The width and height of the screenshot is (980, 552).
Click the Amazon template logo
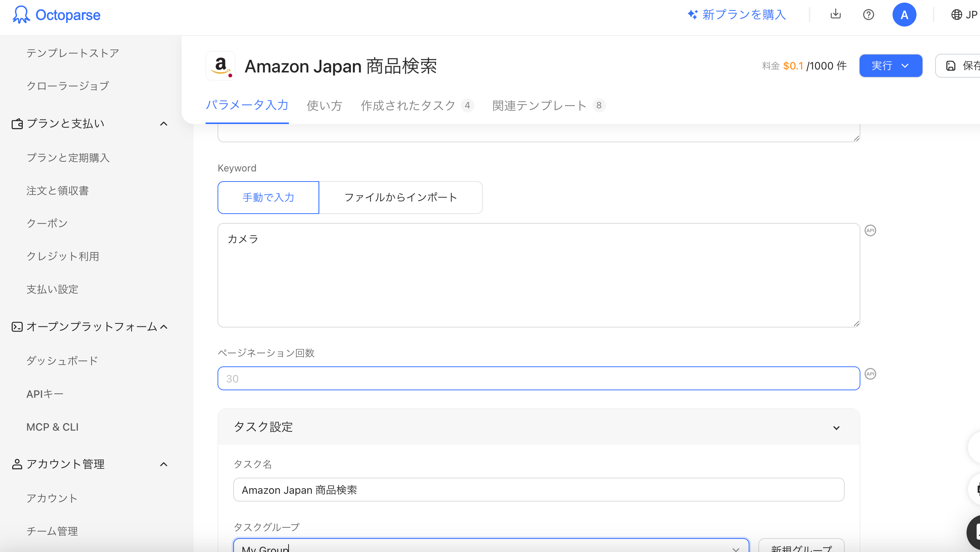[x=221, y=66]
